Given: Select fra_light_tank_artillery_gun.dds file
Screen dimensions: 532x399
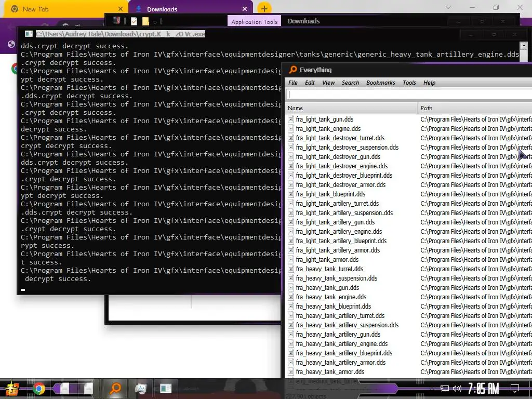Looking at the screenshot, I should [x=335, y=222].
